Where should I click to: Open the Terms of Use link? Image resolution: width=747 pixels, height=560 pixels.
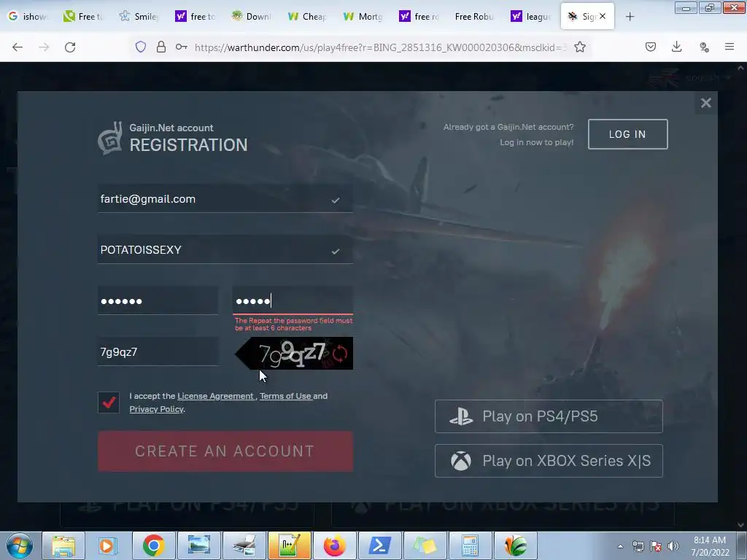(x=285, y=396)
